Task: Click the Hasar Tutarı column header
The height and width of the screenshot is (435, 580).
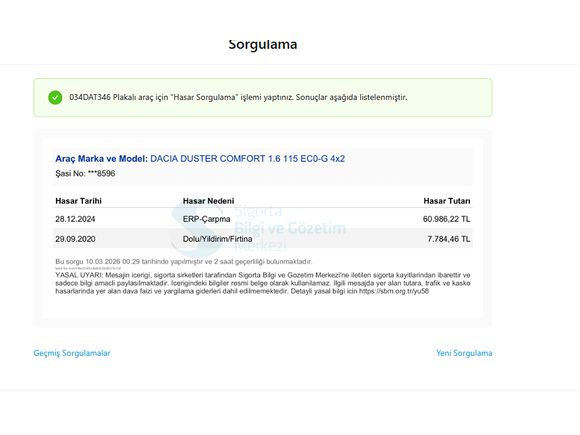Action: pos(447,201)
